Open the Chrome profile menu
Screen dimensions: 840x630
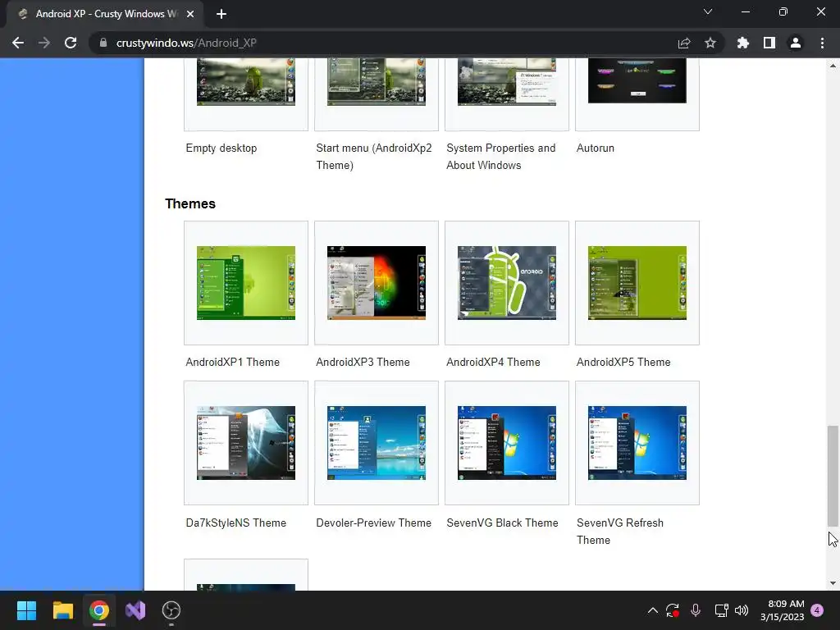(796, 43)
